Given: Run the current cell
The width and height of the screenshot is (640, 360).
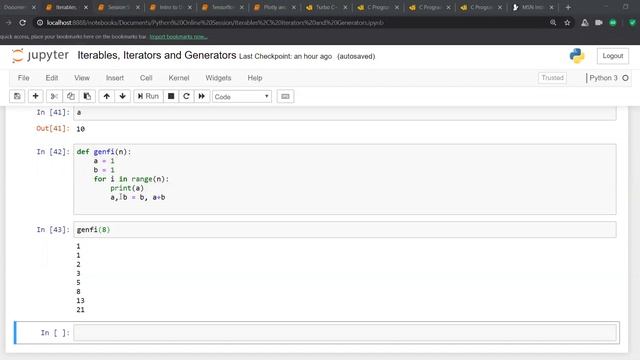Looking at the screenshot, I should tap(148, 96).
